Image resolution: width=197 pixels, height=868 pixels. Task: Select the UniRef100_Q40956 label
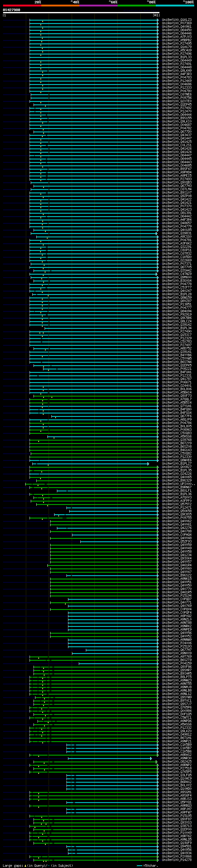tap(177, 850)
